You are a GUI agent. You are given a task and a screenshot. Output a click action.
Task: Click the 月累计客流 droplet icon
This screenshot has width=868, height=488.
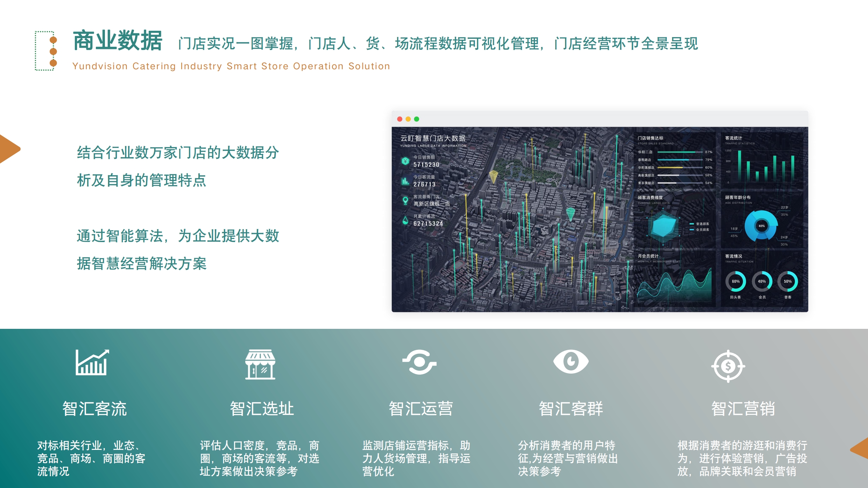[x=405, y=220]
